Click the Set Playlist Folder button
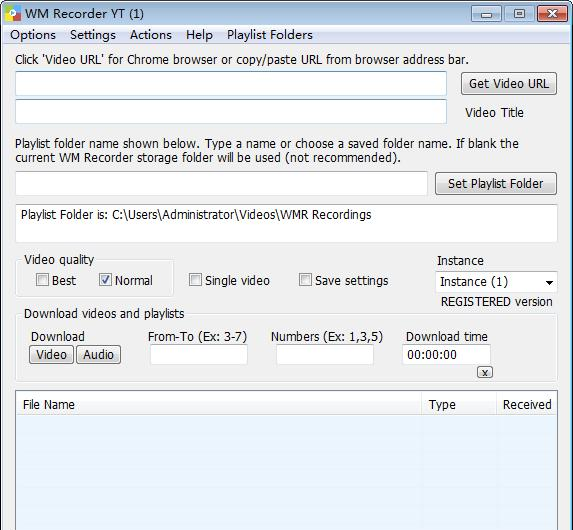The width and height of the screenshot is (573, 530). pos(496,183)
